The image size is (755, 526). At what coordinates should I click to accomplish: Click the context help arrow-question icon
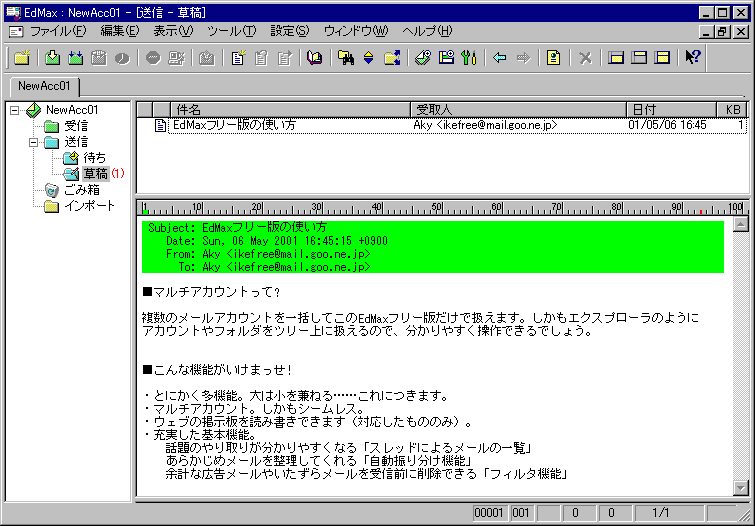(x=693, y=58)
